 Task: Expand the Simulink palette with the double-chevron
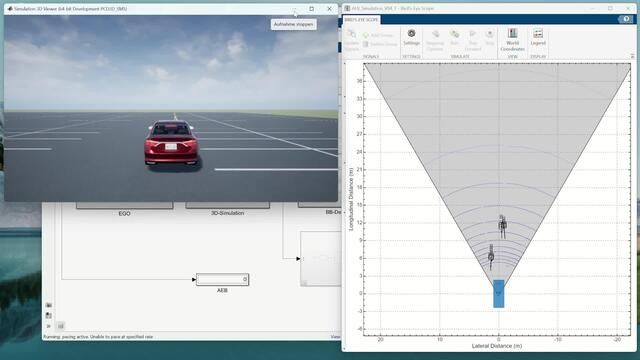pyautogui.click(x=49, y=326)
